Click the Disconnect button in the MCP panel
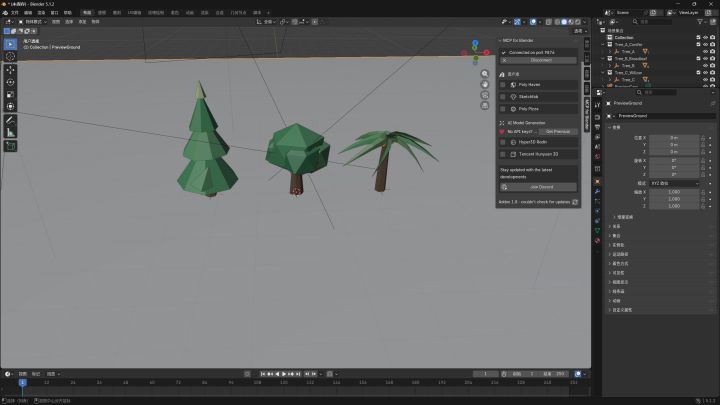This screenshot has width=720, height=405. [x=541, y=60]
